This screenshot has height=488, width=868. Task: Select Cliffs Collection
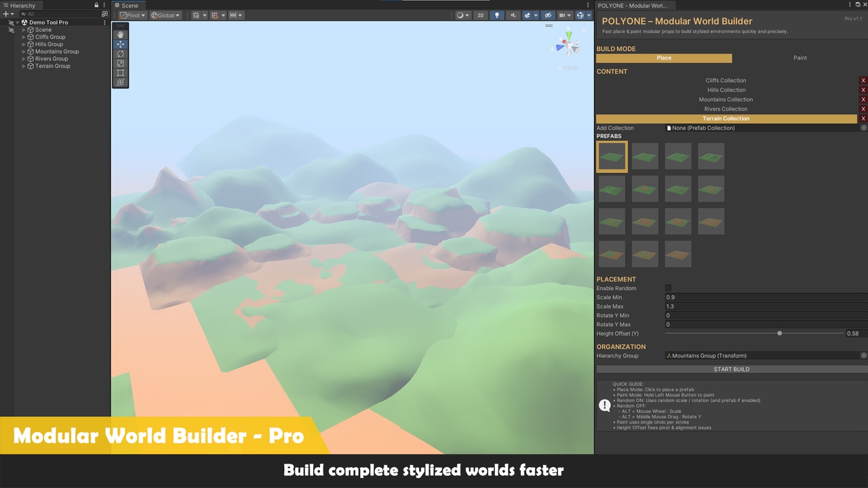(726, 81)
